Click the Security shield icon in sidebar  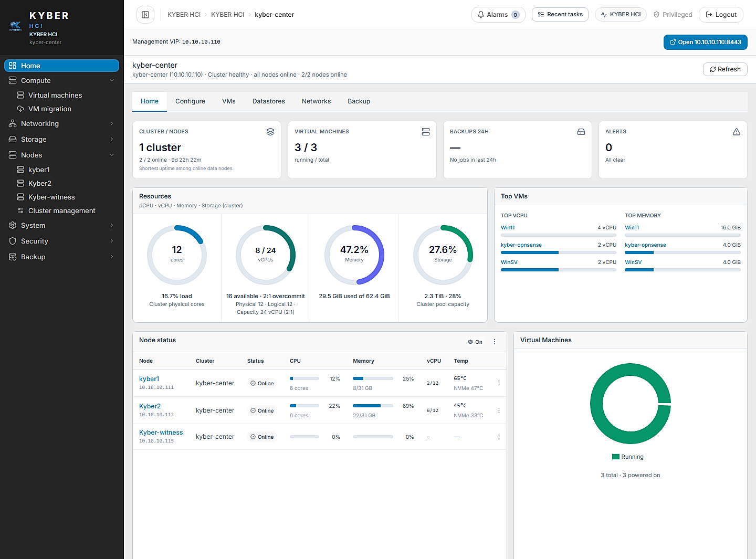13,241
